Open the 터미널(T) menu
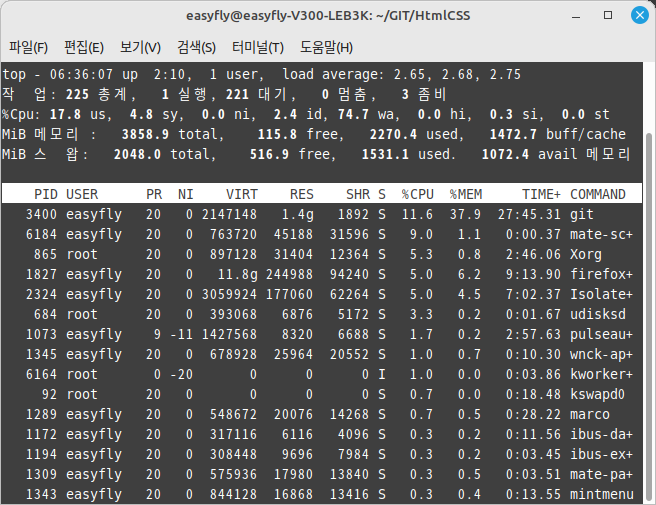The width and height of the screenshot is (656, 505). (x=258, y=47)
